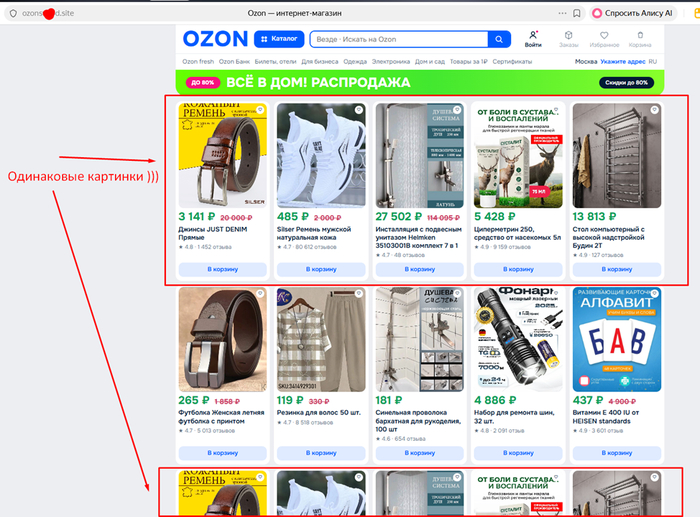Click the search magnifier button
Screen dimensions: 700x517
click(x=499, y=39)
